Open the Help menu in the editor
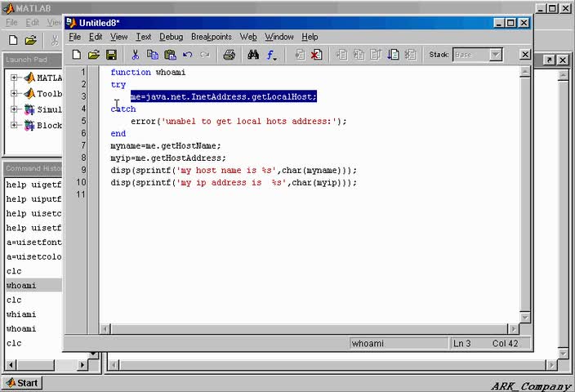Image resolution: width=575 pixels, height=392 pixels. 310,37
